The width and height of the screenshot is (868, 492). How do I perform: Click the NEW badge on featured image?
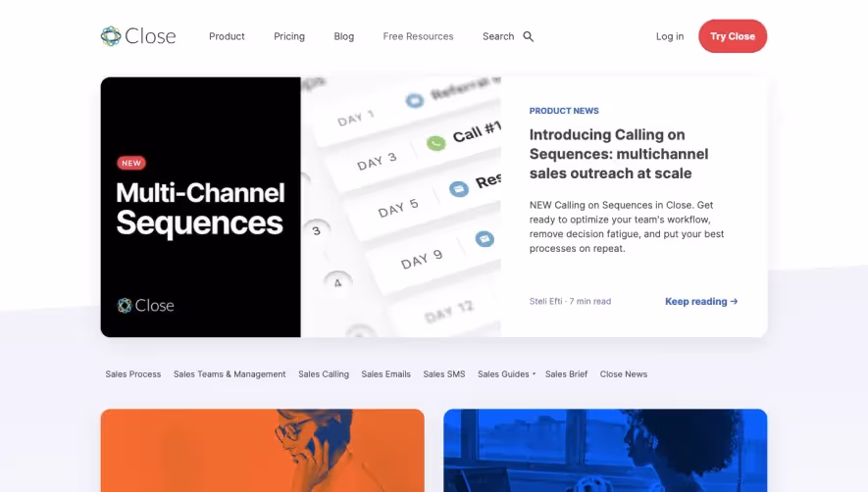coord(131,163)
